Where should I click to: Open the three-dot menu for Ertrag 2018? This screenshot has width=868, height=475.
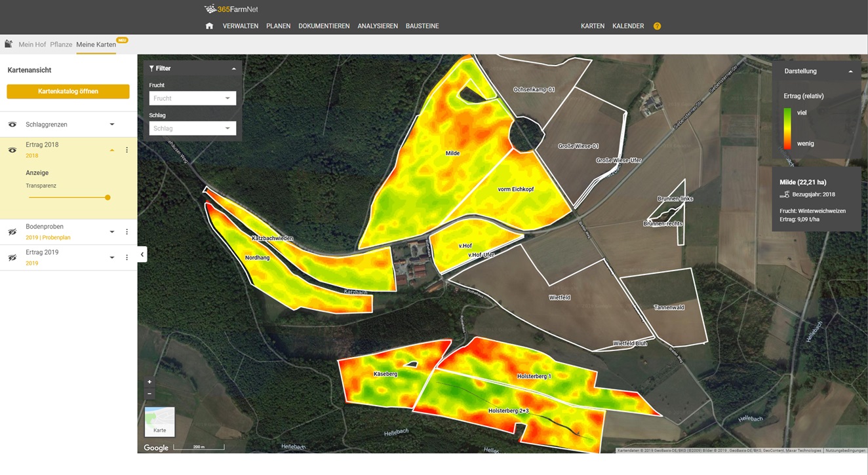click(x=127, y=149)
